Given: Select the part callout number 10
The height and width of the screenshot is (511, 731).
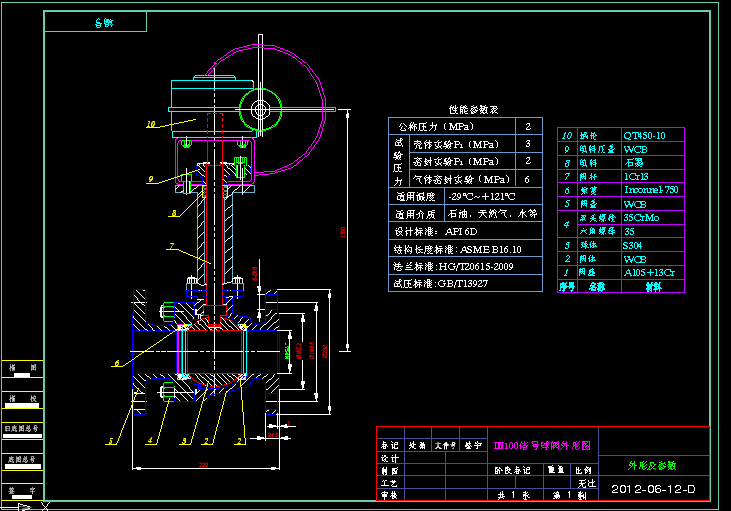Looking at the screenshot, I should pyautogui.click(x=151, y=124).
